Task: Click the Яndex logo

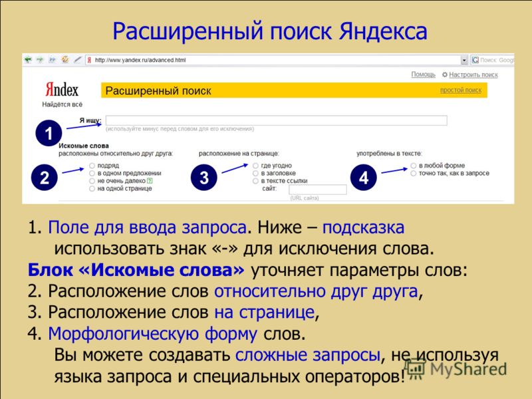Action: click(x=62, y=89)
